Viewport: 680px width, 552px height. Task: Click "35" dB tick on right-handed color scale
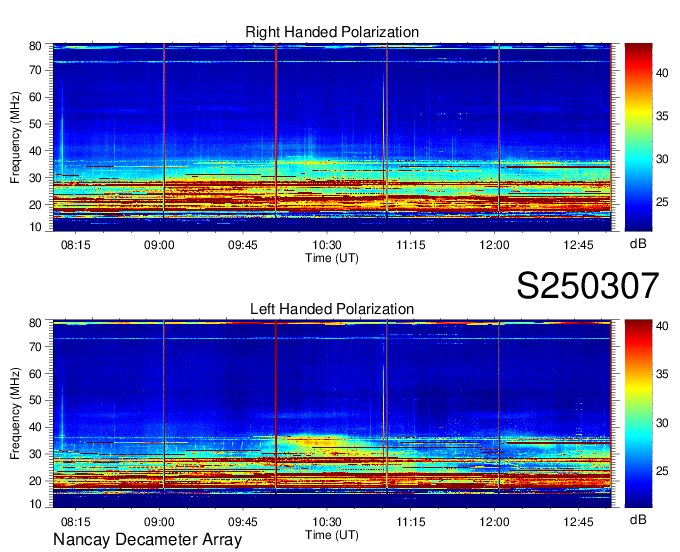coord(662,116)
